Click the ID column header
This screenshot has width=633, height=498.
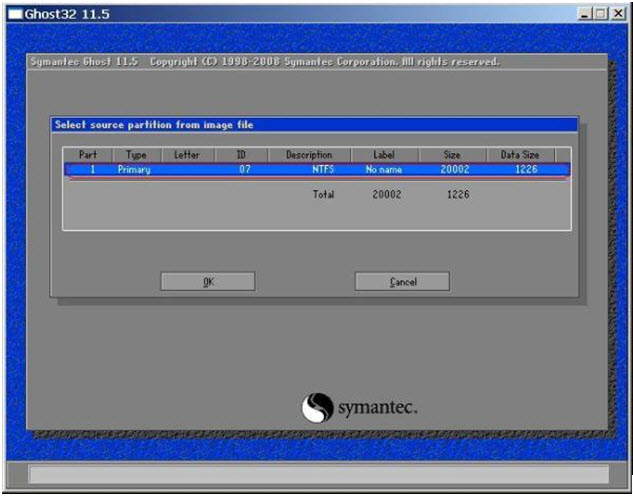click(240, 155)
